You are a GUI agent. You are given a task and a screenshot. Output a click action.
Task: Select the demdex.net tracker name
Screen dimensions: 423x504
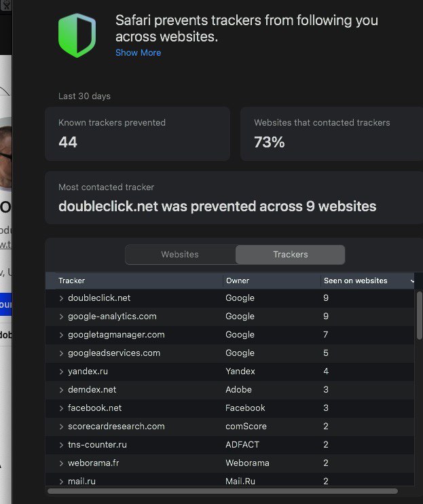click(x=92, y=390)
